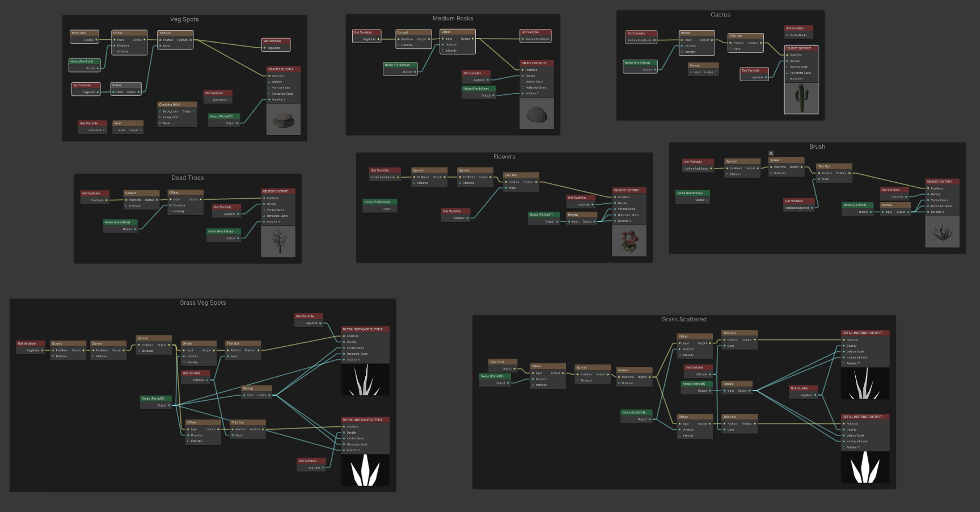Select Get Variable vegMask in Grass Scattered
This screenshot has width=980, height=512.
coord(804,392)
